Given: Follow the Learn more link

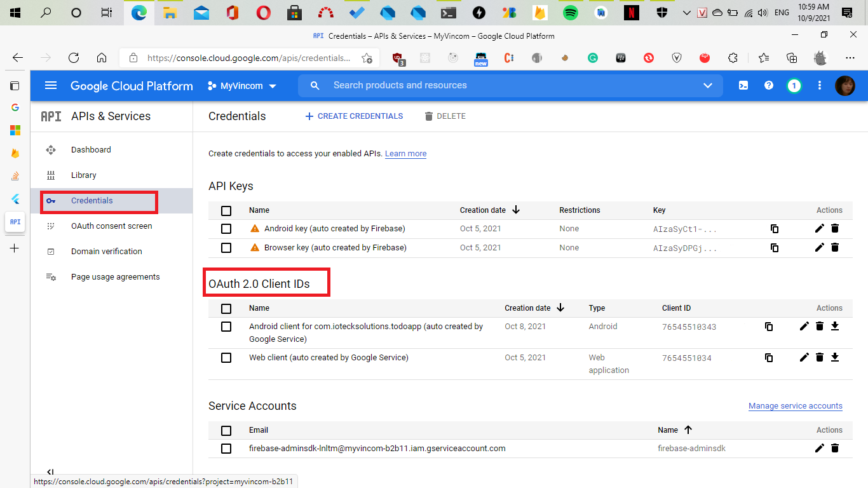Looking at the screenshot, I should tap(405, 154).
